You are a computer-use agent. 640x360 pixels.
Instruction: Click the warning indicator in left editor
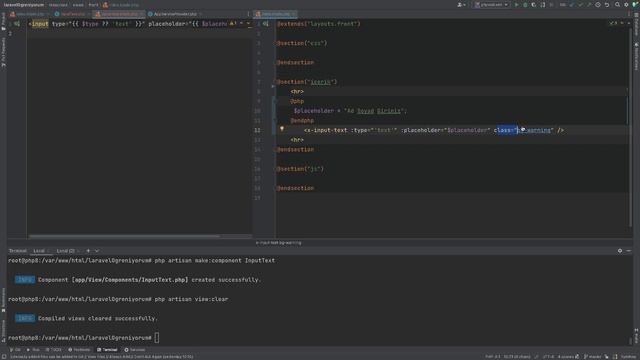232,24
